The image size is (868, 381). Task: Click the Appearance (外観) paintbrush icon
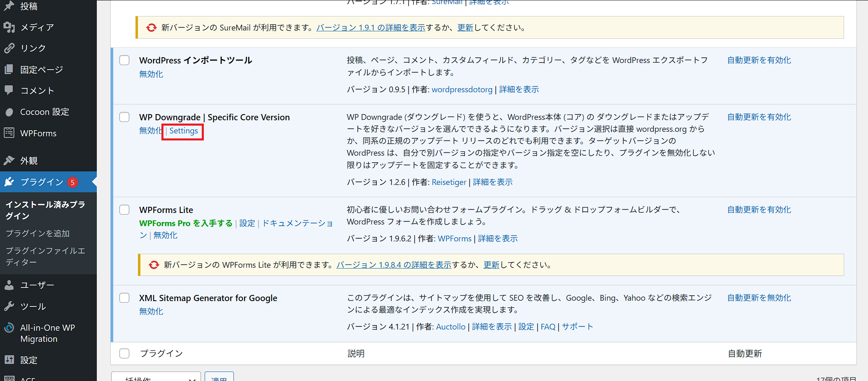(x=9, y=160)
